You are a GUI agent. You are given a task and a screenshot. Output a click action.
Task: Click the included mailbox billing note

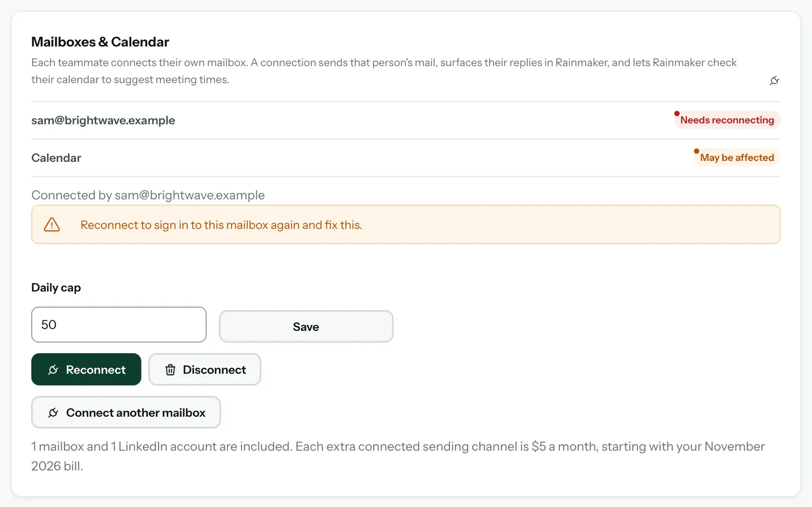pos(398,456)
